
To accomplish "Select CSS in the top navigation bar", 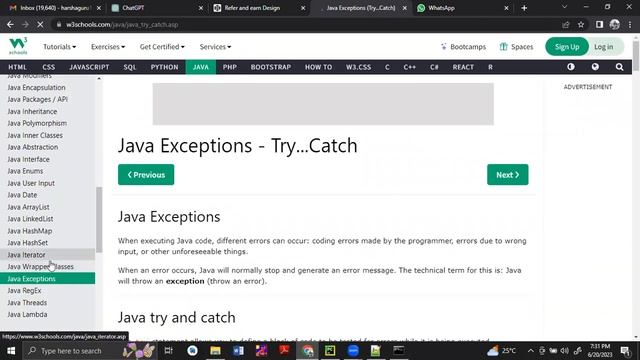I will click(49, 67).
